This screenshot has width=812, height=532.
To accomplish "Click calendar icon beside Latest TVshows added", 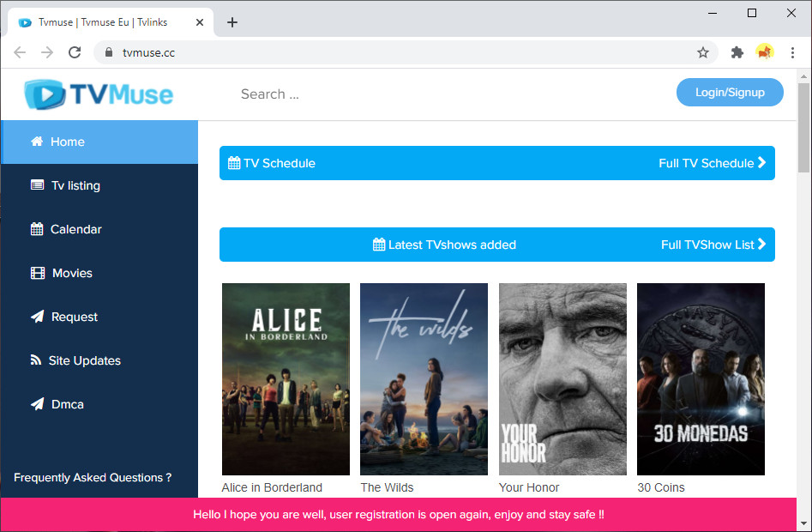I will coord(379,245).
